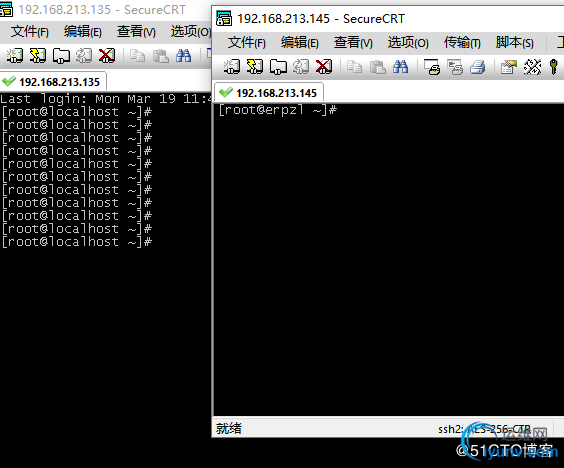
Task: Open 脚本(S) menu in 192.168.213.145 window
Action: point(515,43)
